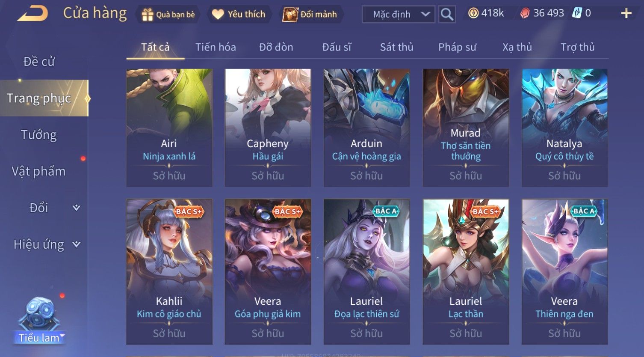644x357 pixels.
Task: Switch to the Sát thủ tab
Action: click(396, 47)
